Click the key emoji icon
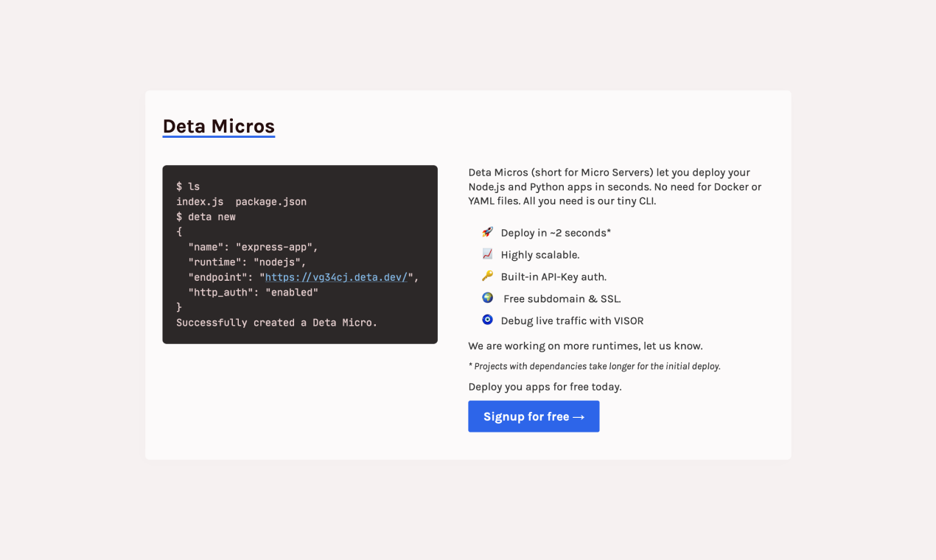The height and width of the screenshot is (560, 936). pyautogui.click(x=487, y=276)
